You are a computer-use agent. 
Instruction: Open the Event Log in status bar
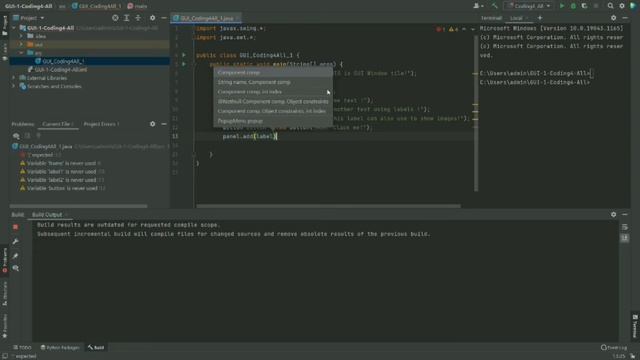[614, 347]
